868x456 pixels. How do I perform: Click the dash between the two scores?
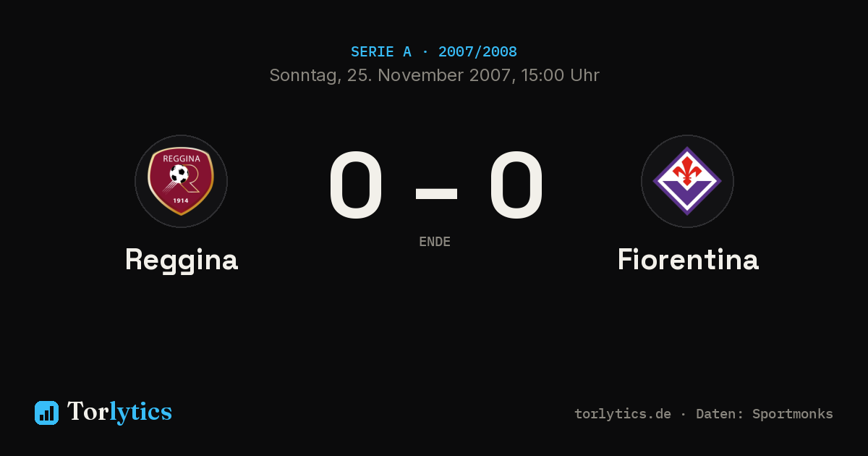(x=436, y=193)
